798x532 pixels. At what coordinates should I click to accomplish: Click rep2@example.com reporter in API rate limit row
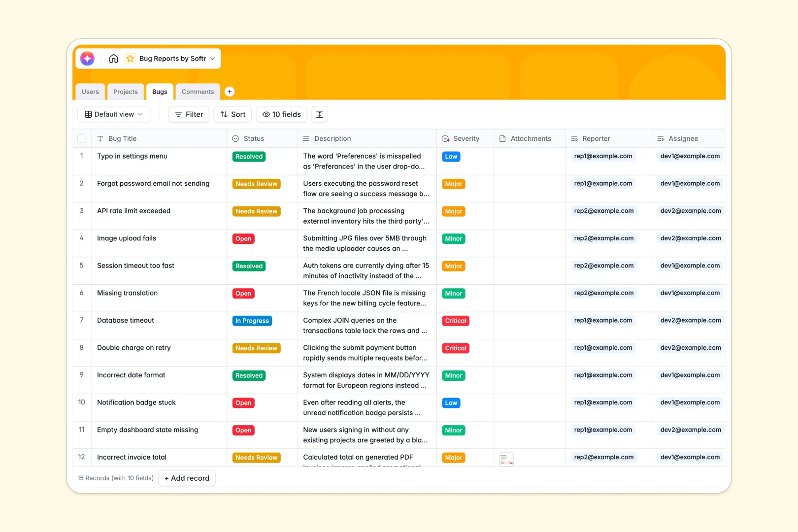click(x=604, y=211)
